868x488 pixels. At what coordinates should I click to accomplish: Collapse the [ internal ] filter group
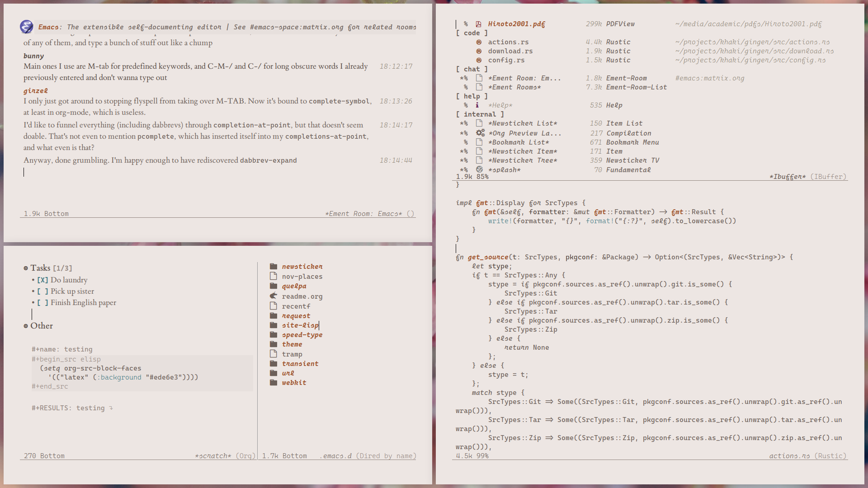pos(479,114)
